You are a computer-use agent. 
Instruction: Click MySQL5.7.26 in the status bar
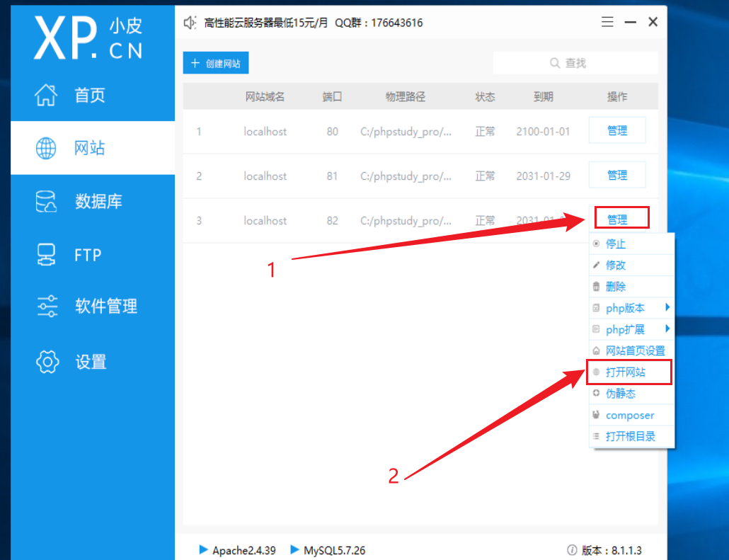pos(334,550)
